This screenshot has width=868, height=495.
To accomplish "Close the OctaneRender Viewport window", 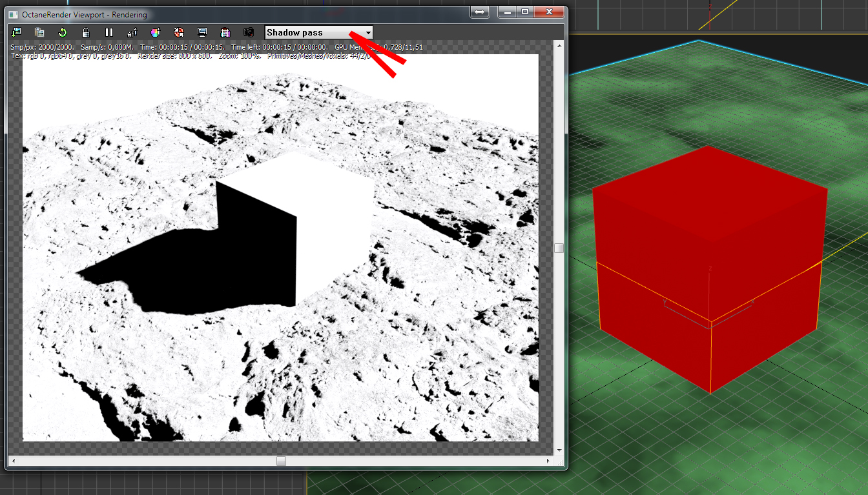I will point(548,12).
